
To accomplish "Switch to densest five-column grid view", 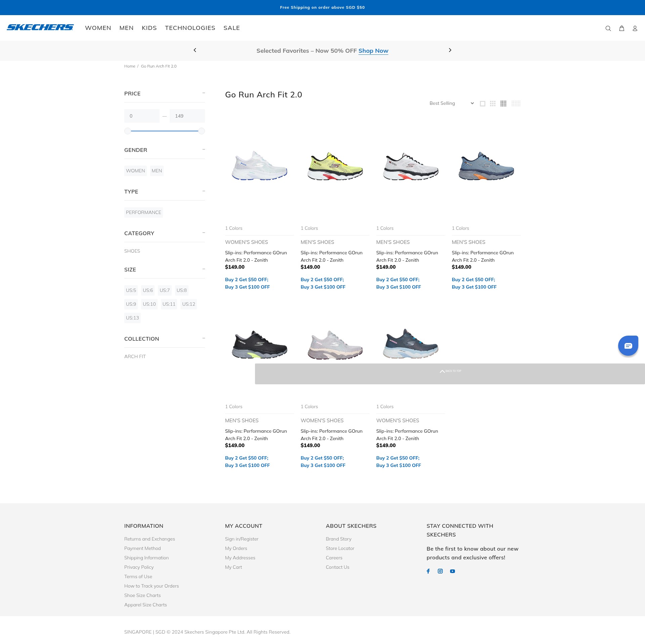I will click(x=516, y=103).
